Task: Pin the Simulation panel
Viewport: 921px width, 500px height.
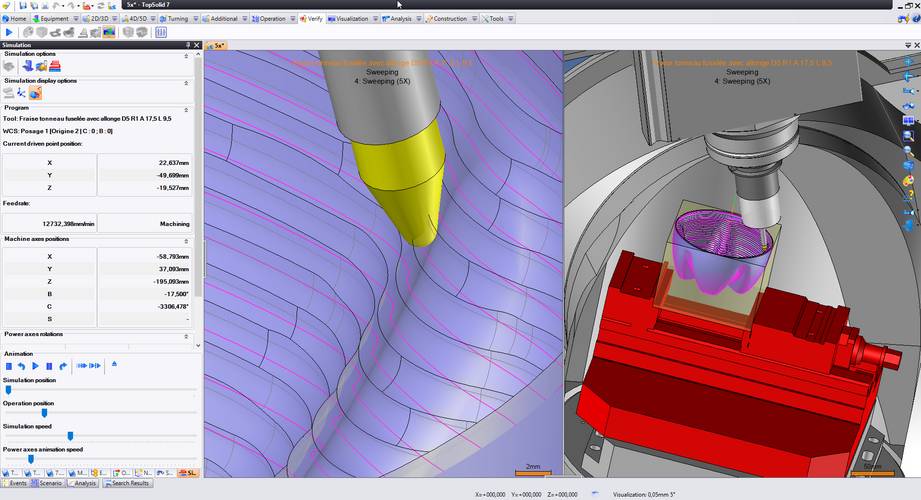Action: (188, 45)
